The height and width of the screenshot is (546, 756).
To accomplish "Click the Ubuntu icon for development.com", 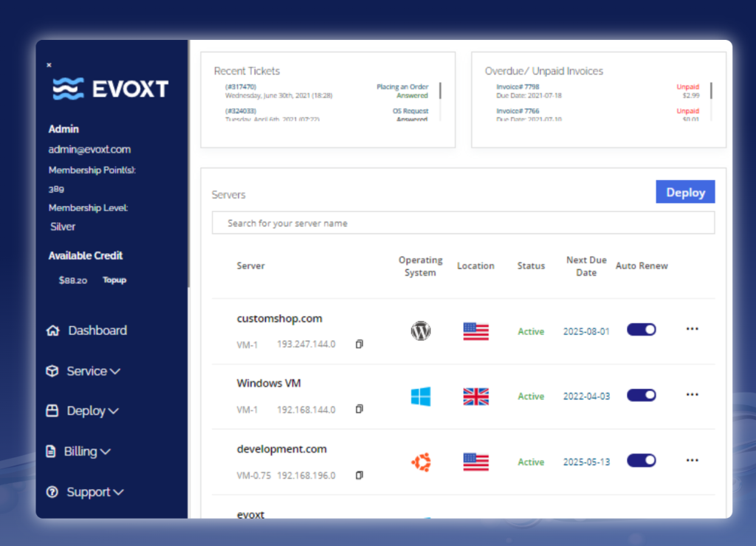I will click(x=421, y=462).
